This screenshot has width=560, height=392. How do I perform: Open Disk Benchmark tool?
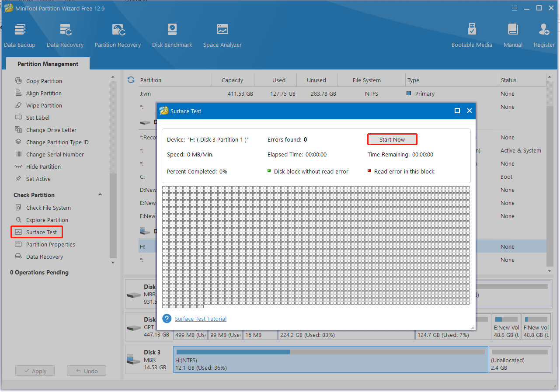pyautogui.click(x=172, y=35)
